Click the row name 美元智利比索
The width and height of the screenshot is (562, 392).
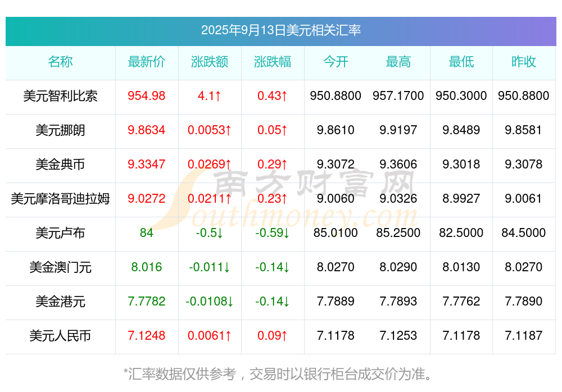[x=60, y=96]
